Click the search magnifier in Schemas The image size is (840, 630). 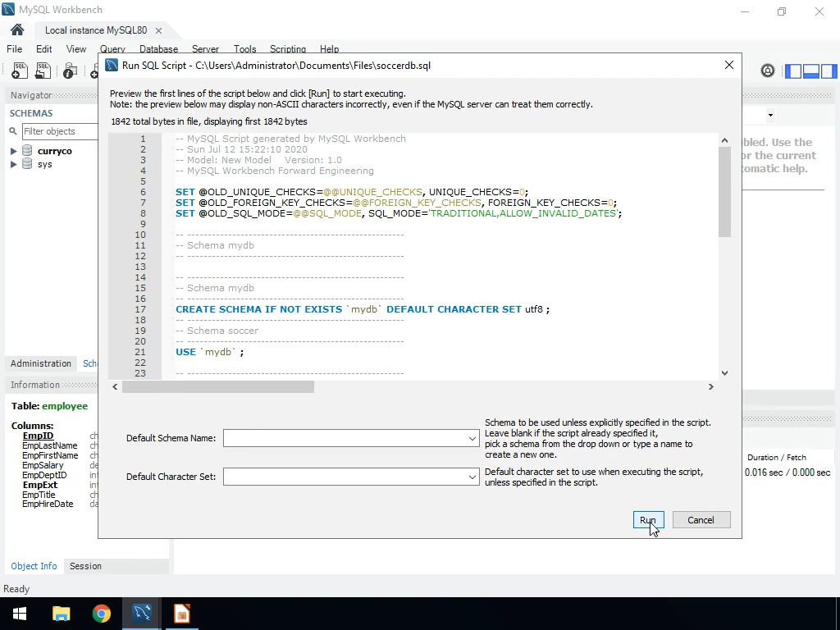pyautogui.click(x=13, y=131)
